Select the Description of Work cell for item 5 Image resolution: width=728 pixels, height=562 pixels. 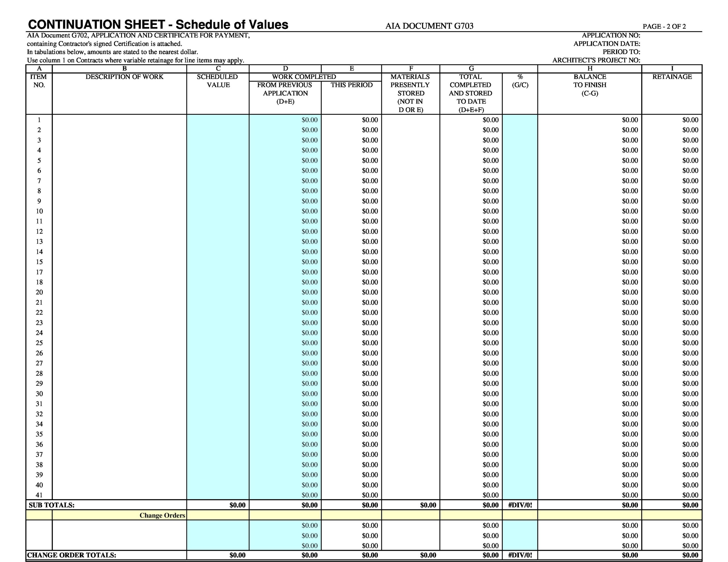(119, 161)
